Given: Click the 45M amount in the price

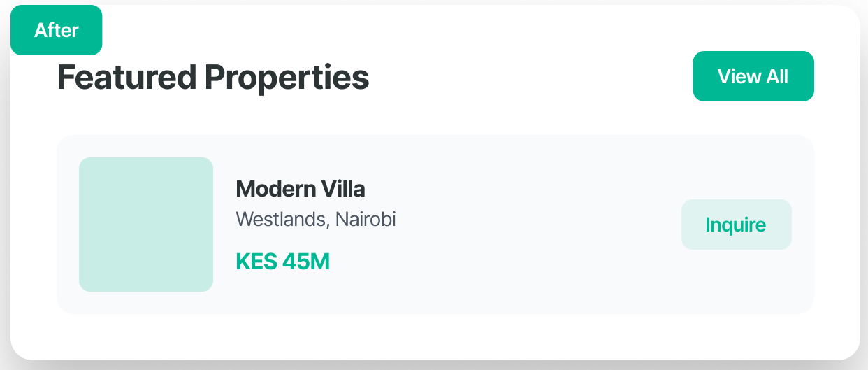Looking at the screenshot, I should point(305,262).
